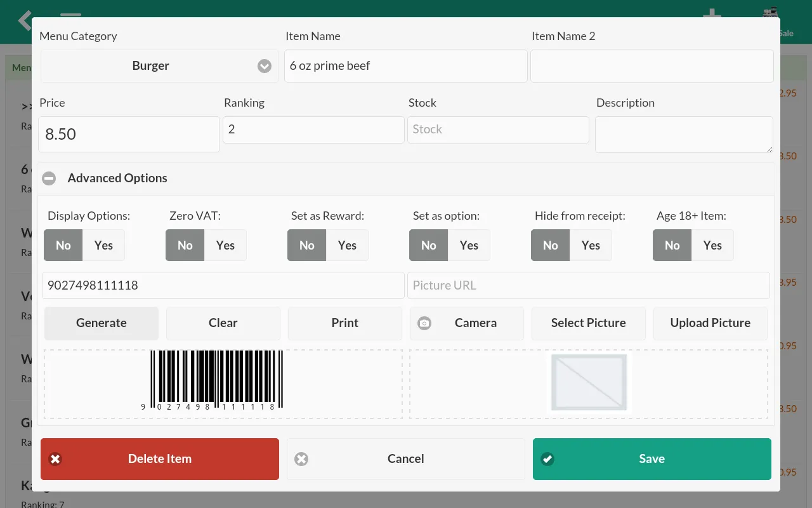The image size is (812, 508).
Task: Enable Hide from receipt
Action: tap(591, 245)
